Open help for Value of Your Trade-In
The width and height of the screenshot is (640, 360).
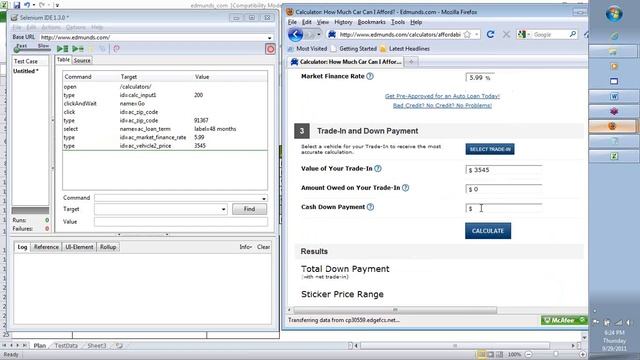click(378, 169)
